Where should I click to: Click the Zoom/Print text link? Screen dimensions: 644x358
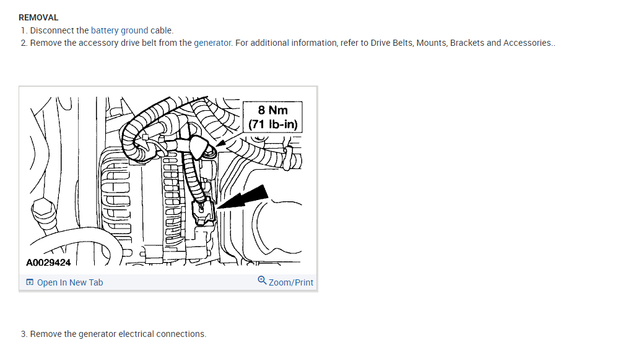(x=291, y=282)
